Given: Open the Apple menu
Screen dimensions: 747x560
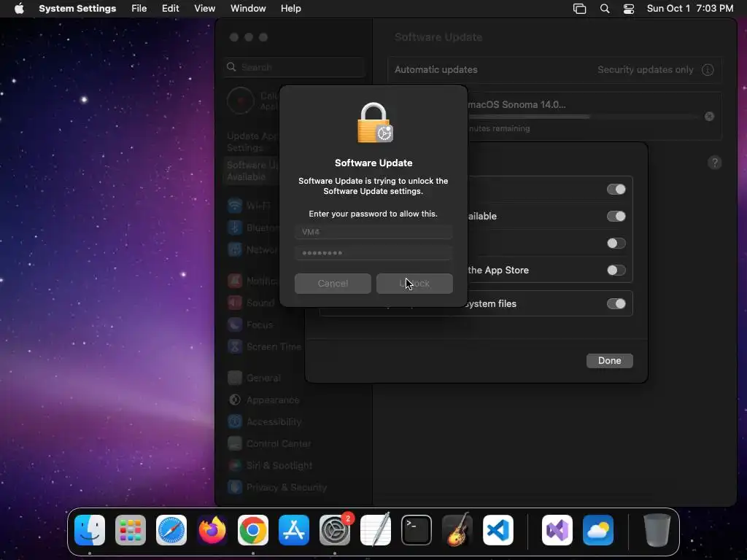Looking at the screenshot, I should tap(19, 9).
